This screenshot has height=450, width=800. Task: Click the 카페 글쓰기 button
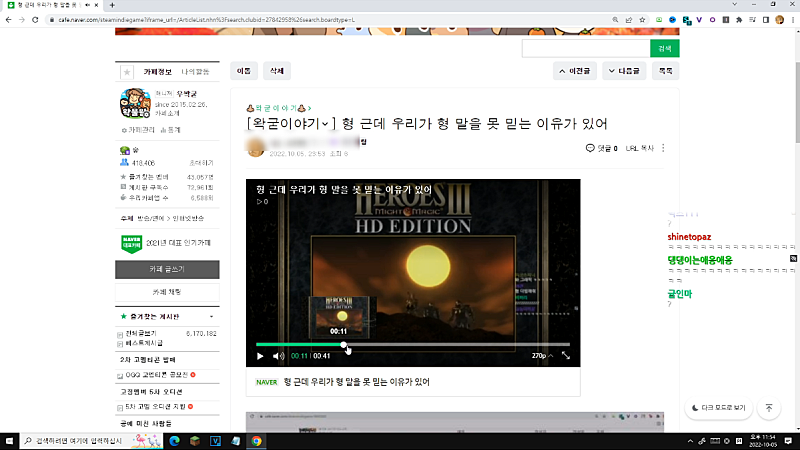[167, 269]
